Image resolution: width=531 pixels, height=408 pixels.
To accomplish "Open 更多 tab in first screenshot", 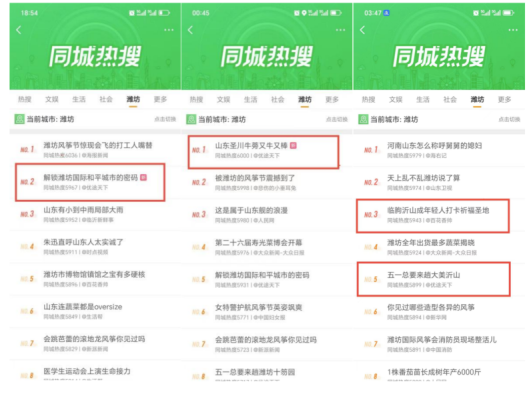I will click(x=161, y=99).
